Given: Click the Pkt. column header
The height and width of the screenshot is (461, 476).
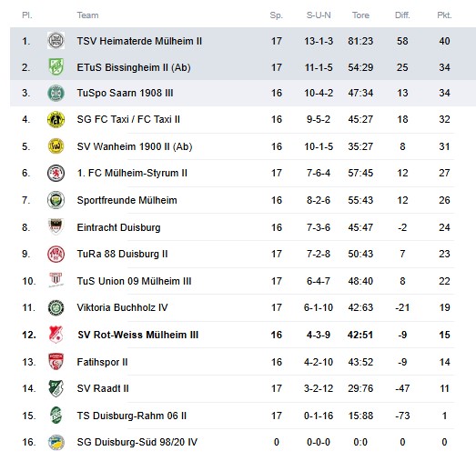Looking at the screenshot, I should (x=444, y=15).
